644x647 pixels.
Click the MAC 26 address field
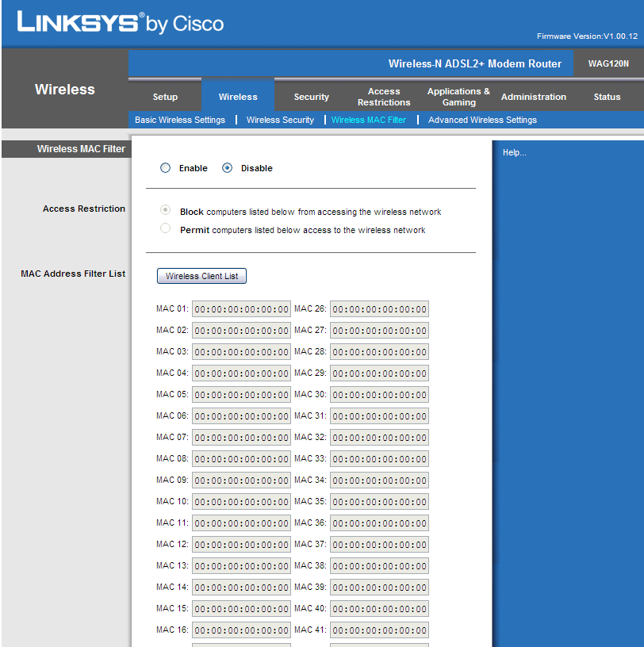click(379, 309)
